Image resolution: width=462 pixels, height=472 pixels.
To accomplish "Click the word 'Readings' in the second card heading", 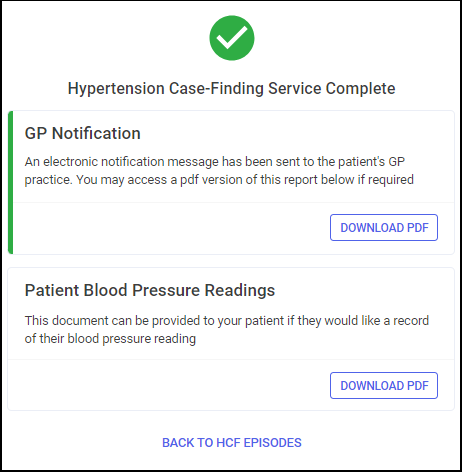I will pyautogui.click(x=240, y=290).
